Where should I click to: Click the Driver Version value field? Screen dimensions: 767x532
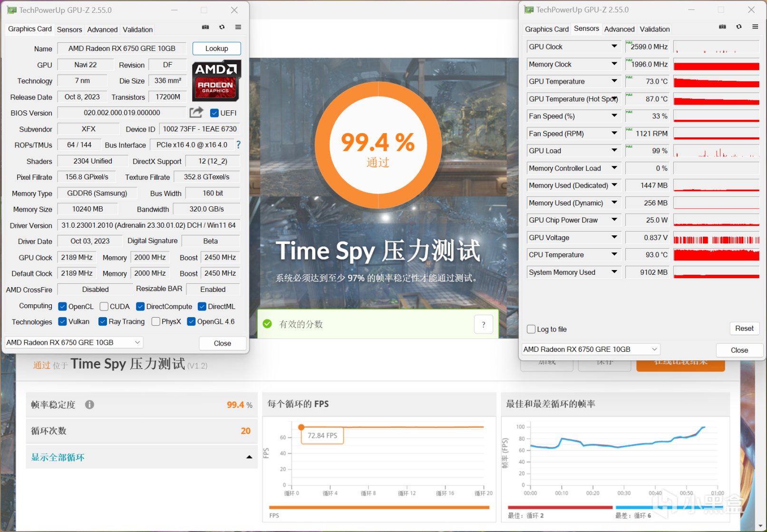pos(149,225)
